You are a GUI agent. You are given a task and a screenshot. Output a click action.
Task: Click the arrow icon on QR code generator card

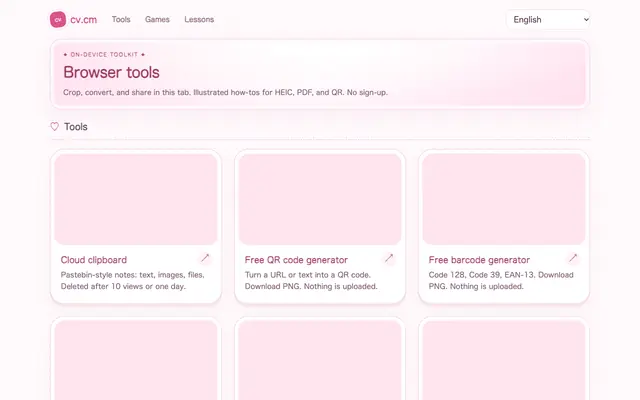pos(389,258)
